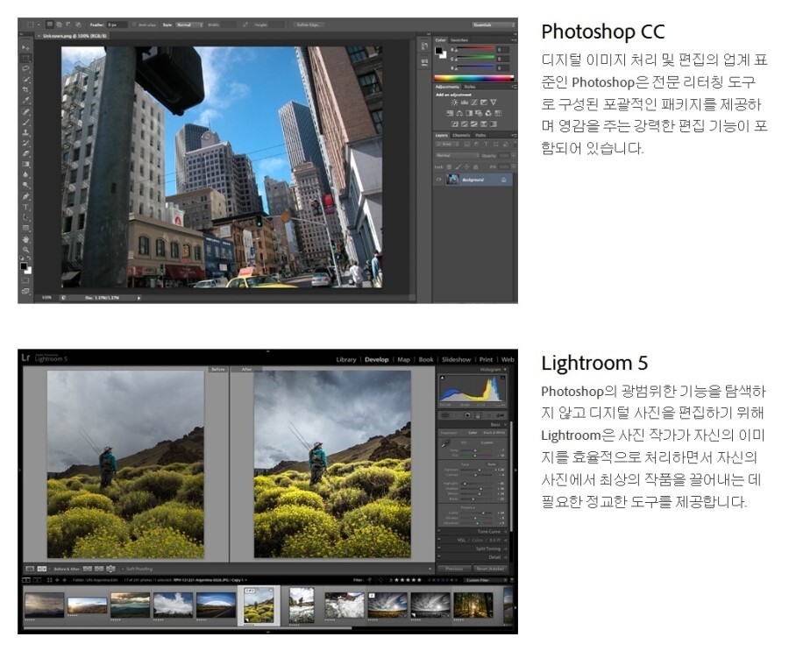
Task: Open the Library module in Lightroom
Action: [x=346, y=359]
